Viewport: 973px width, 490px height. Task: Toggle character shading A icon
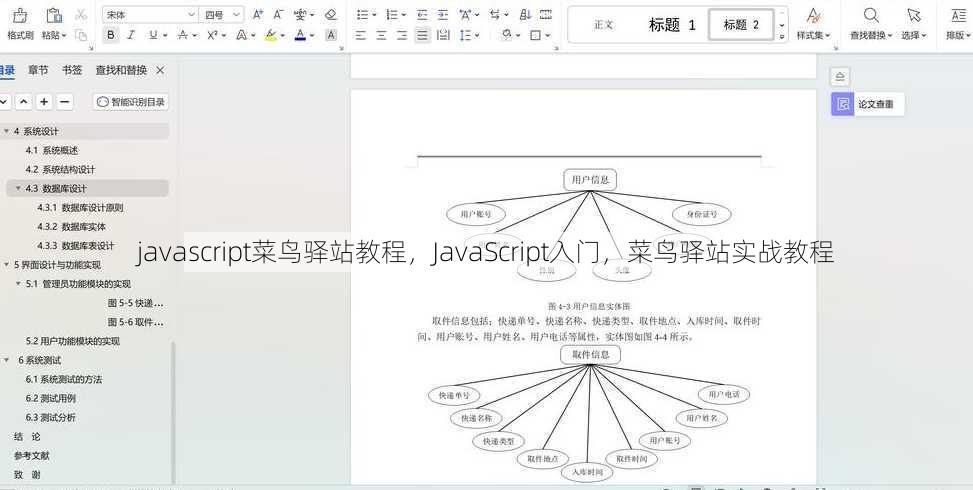[x=331, y=35]
